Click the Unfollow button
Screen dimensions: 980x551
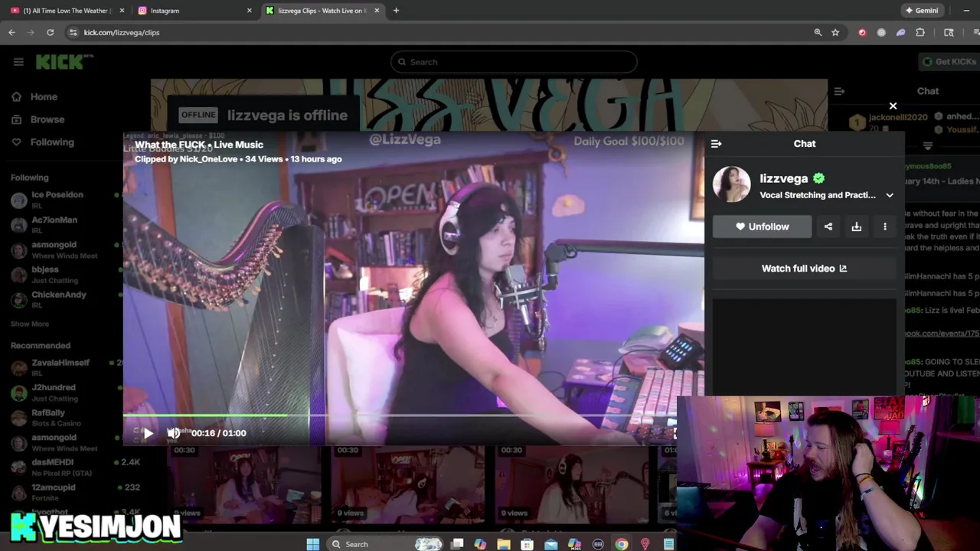[x=762, y=227]
